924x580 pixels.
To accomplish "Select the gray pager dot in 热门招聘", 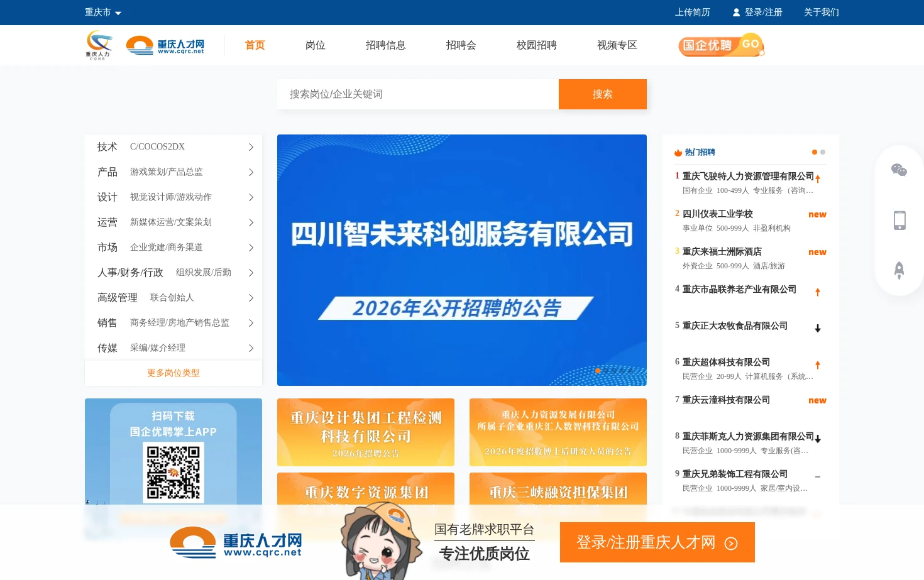I will point(823,152).
